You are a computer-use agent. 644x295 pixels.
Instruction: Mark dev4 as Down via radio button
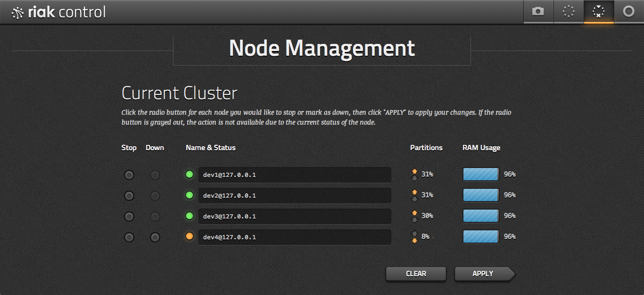pyautogui.click(x=155, y=237)
